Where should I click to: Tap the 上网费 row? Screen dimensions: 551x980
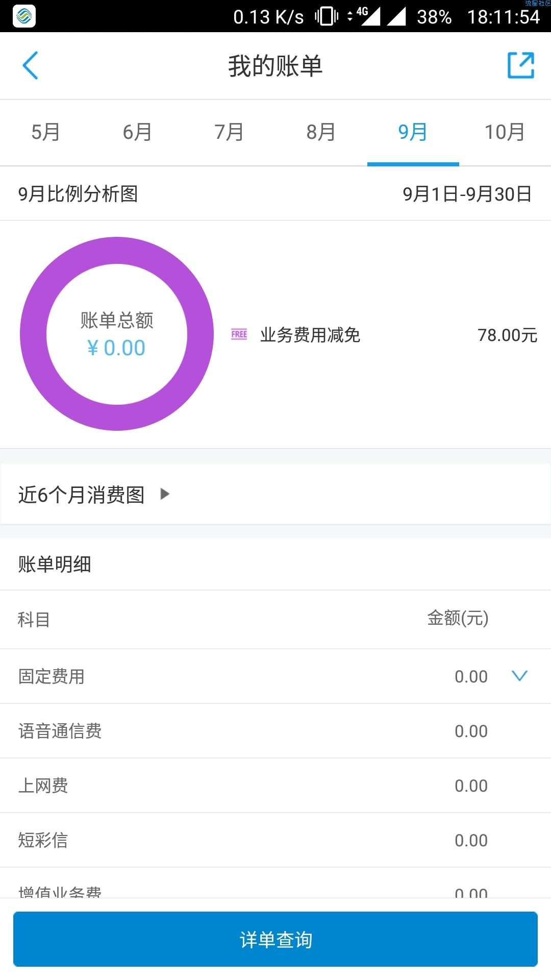[275, 786]
